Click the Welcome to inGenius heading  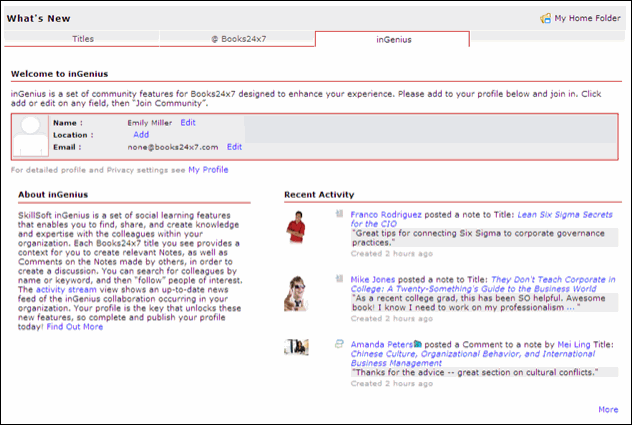(59, 74)
